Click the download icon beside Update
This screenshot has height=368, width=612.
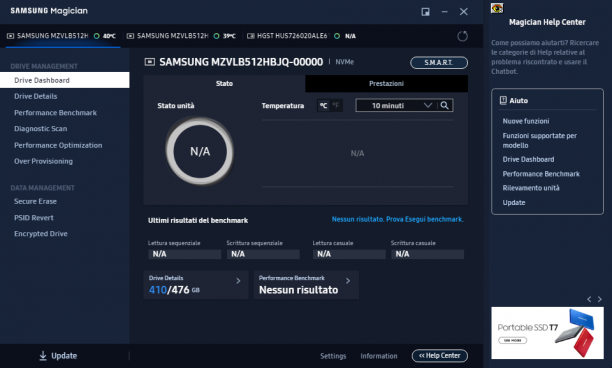43,356
